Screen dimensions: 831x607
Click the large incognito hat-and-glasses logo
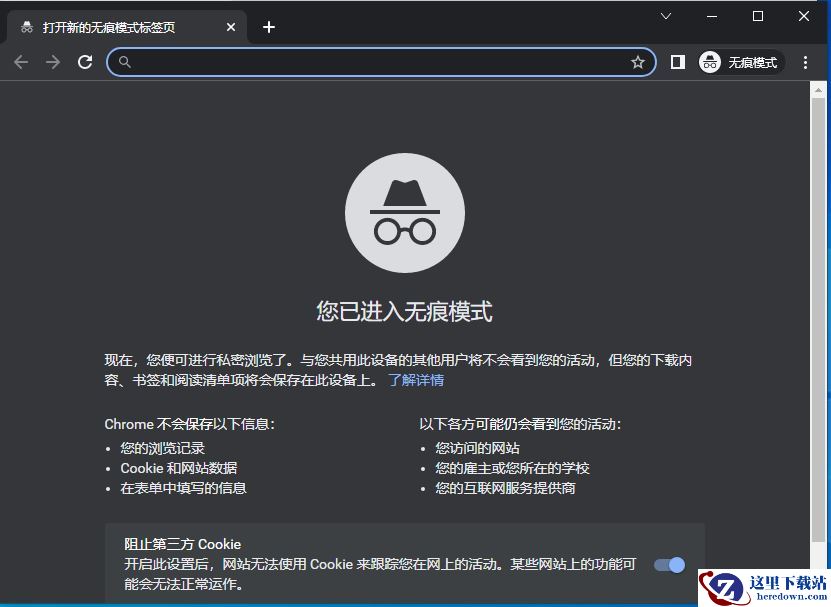point(405,213)
